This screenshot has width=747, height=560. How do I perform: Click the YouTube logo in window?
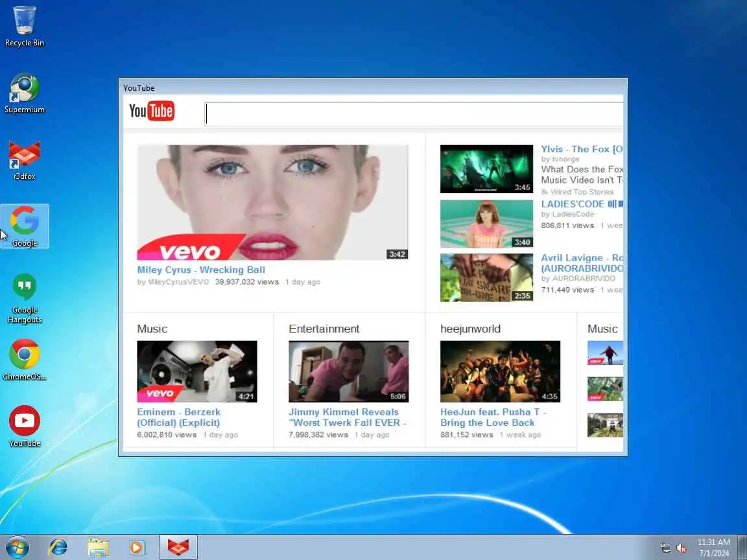152,111
